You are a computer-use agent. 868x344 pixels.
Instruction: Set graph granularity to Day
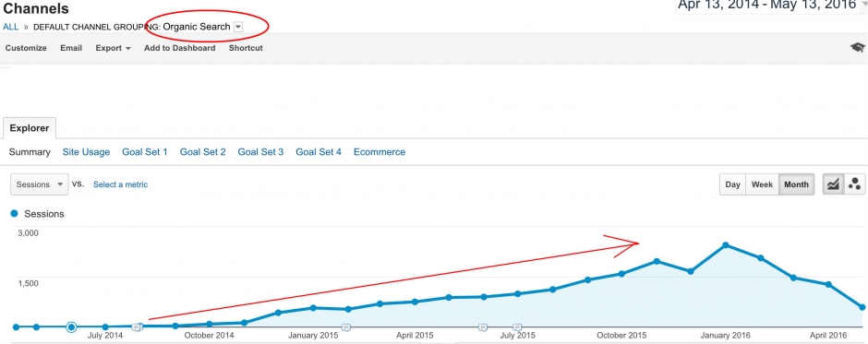(x=732, y=184)
